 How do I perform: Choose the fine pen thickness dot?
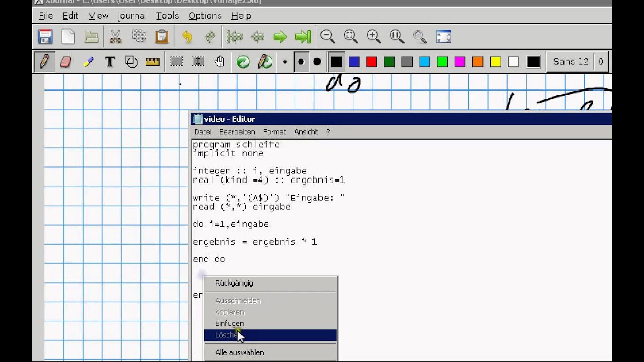285,62
